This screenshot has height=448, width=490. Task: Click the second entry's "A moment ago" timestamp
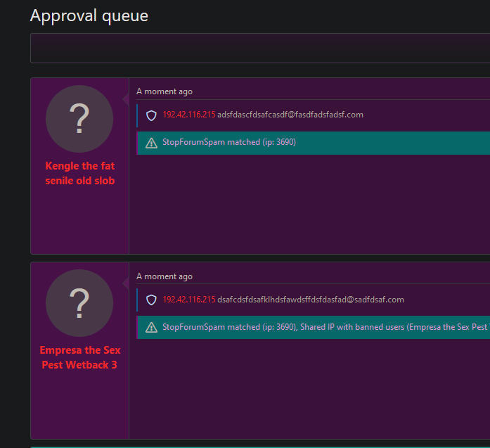tap(165, 276)
